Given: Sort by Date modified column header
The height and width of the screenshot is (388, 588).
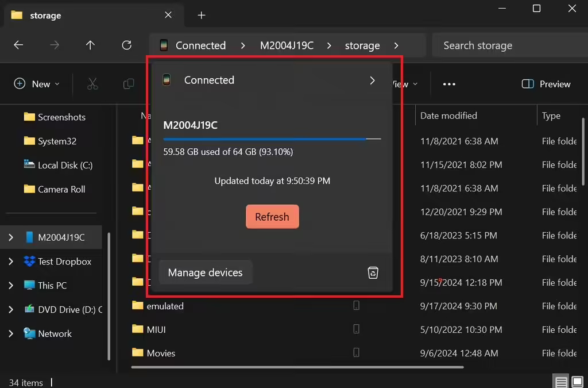Looking at the screenshot, I should click(x=448, y=116).
